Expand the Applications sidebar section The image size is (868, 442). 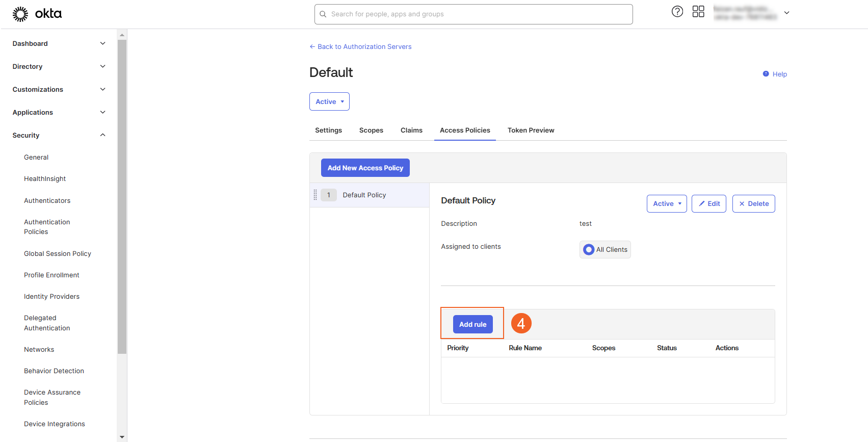(x=102, y=113)
